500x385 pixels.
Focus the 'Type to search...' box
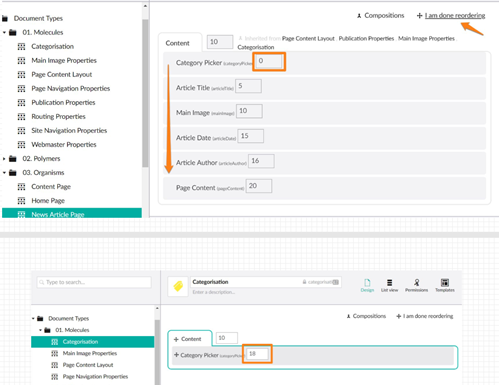coord(94,282)
